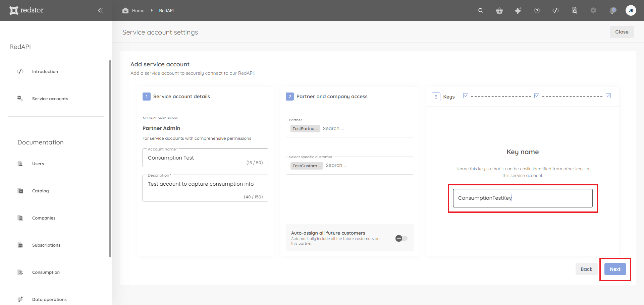Open the JR user avatar menu

(631, 10)
